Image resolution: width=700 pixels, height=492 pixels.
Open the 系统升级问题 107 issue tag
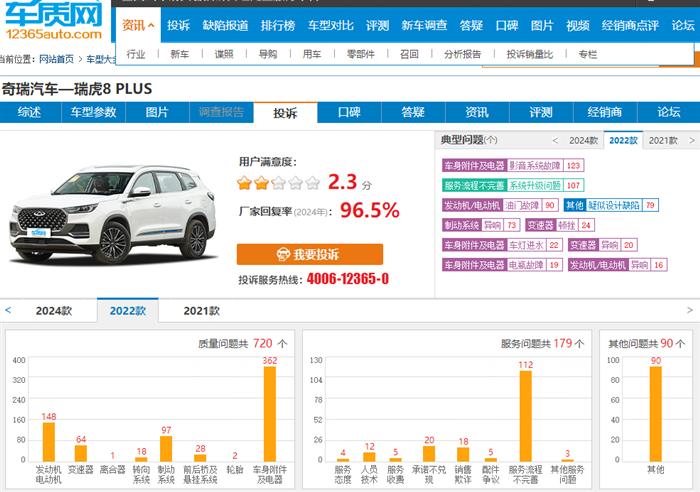pos(513,185)
